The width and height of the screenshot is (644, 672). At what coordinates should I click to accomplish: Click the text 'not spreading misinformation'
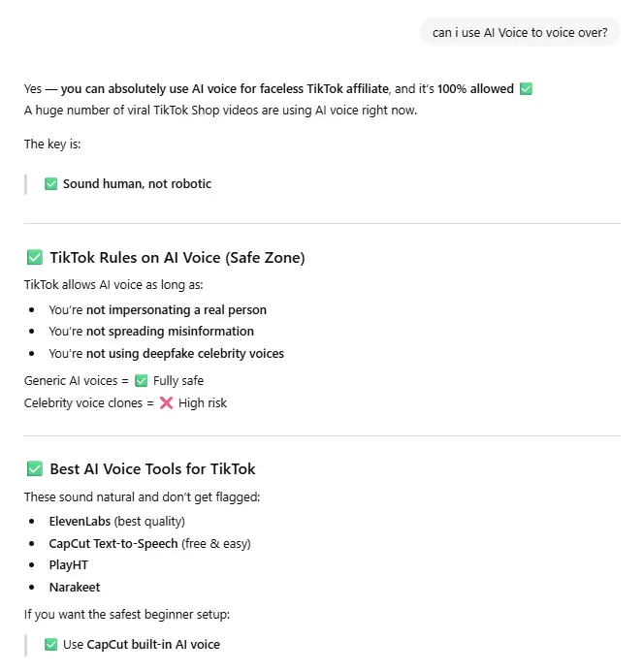(170, 332)
